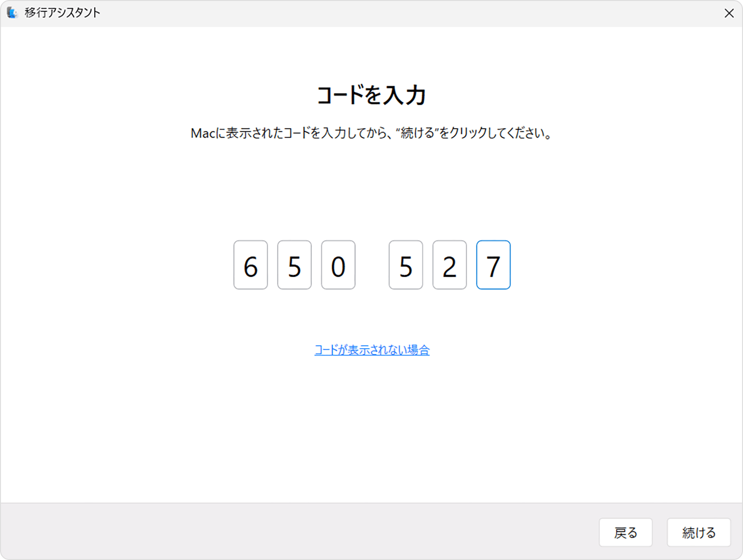Select the first code box showing 6
The image size is (743, 560).
click(x=250, y=265)
